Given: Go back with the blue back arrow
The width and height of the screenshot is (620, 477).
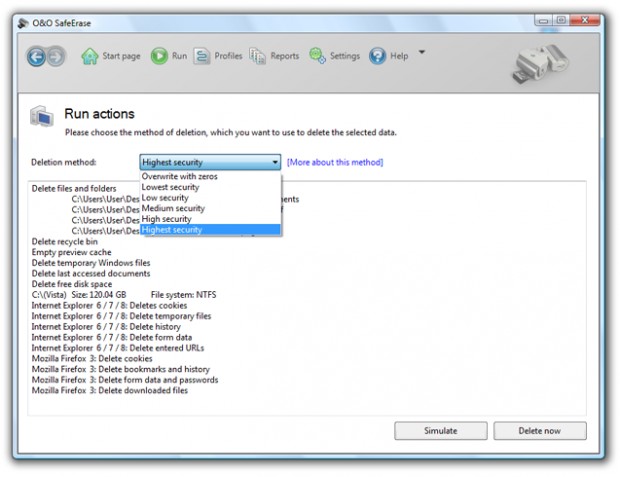Looking at the screenshot, I should 36,57.
